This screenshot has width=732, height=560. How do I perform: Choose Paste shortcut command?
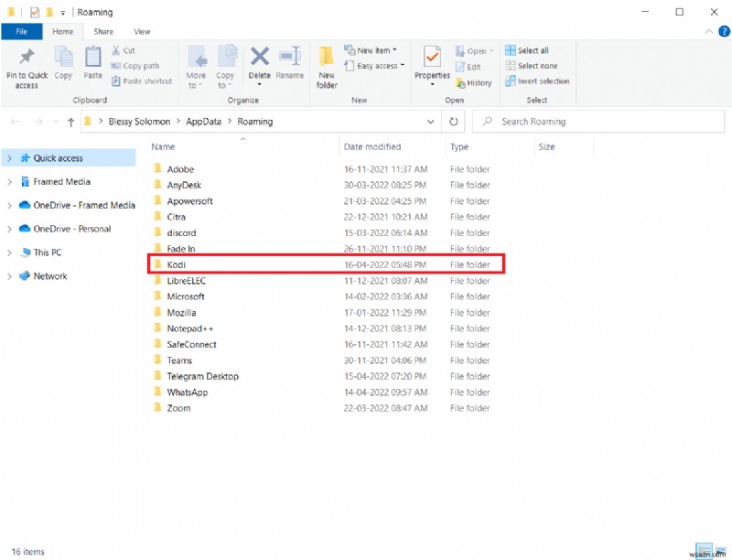142,81
